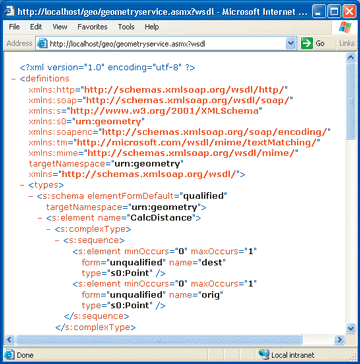The height and width of the screenshot is (364, 360).
Task: Click the CalcDistance element name
Action: pos(162,218)
